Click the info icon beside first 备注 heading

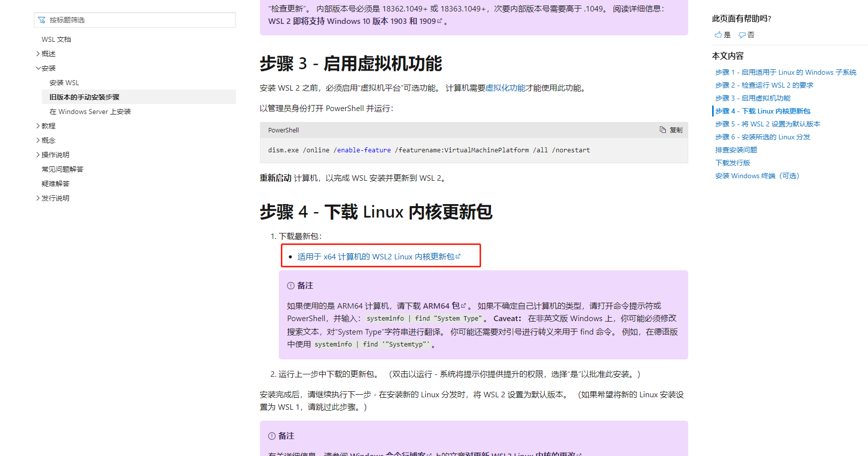click(x=291, y=286)
